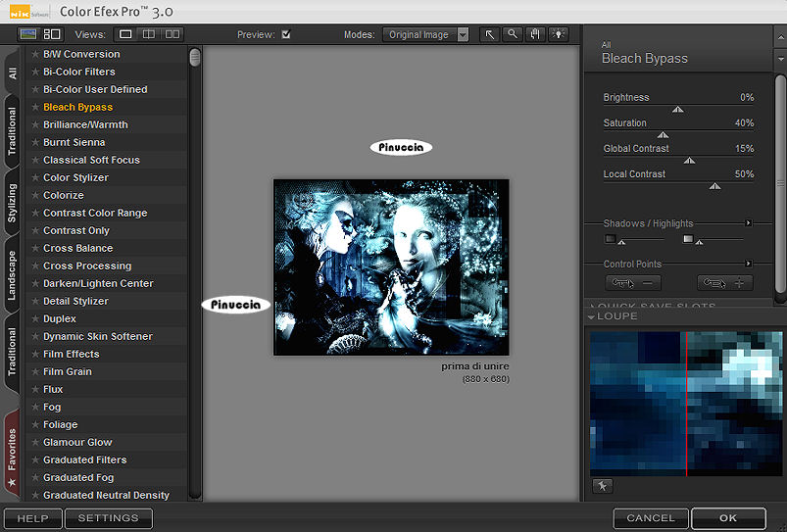Screen dimensions: 787x532
Task: Open the Landscape category tab
Action: tap(12, 275)
